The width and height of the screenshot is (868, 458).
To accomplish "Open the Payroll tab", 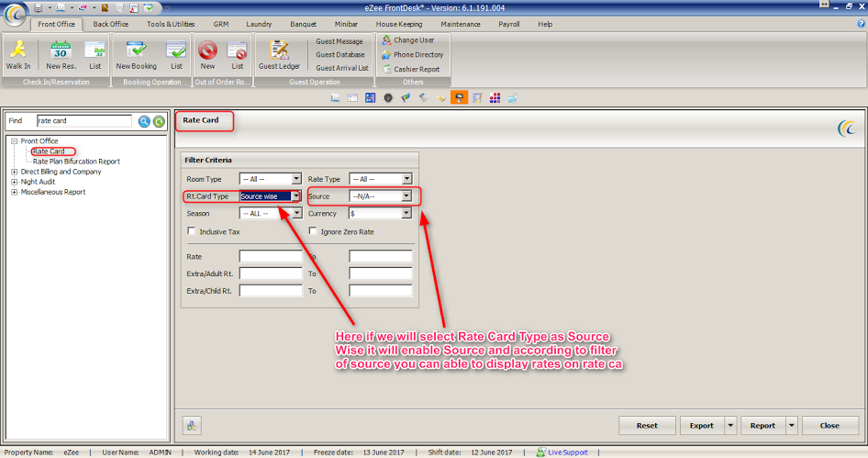I will point(508,25).
